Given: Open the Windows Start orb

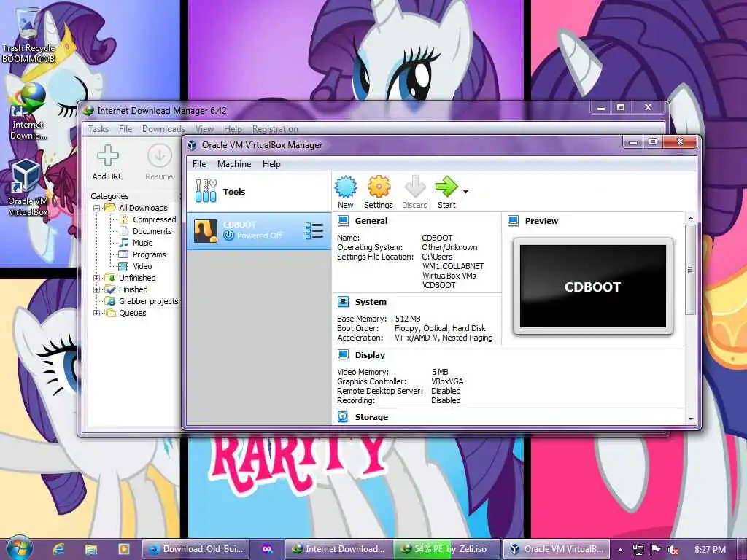Looking at the screenshot, I should (x=18, y=548).
